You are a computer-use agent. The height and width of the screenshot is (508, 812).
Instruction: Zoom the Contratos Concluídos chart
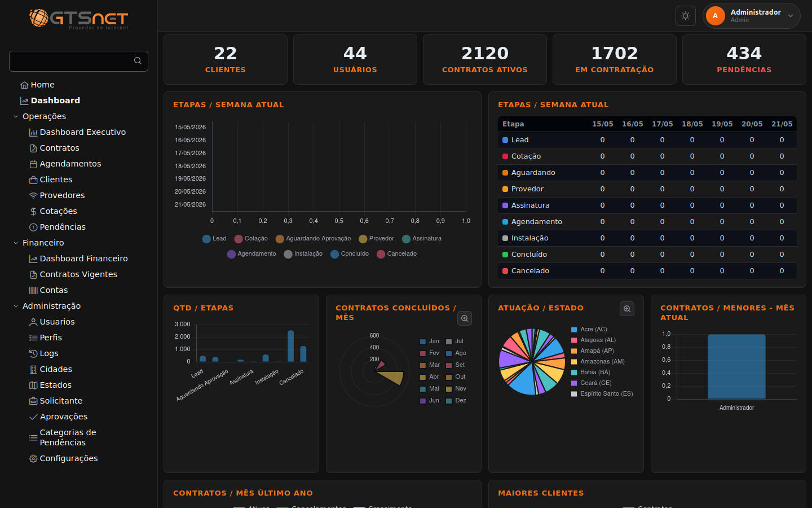pyautogui.click(x=465, y=318)
